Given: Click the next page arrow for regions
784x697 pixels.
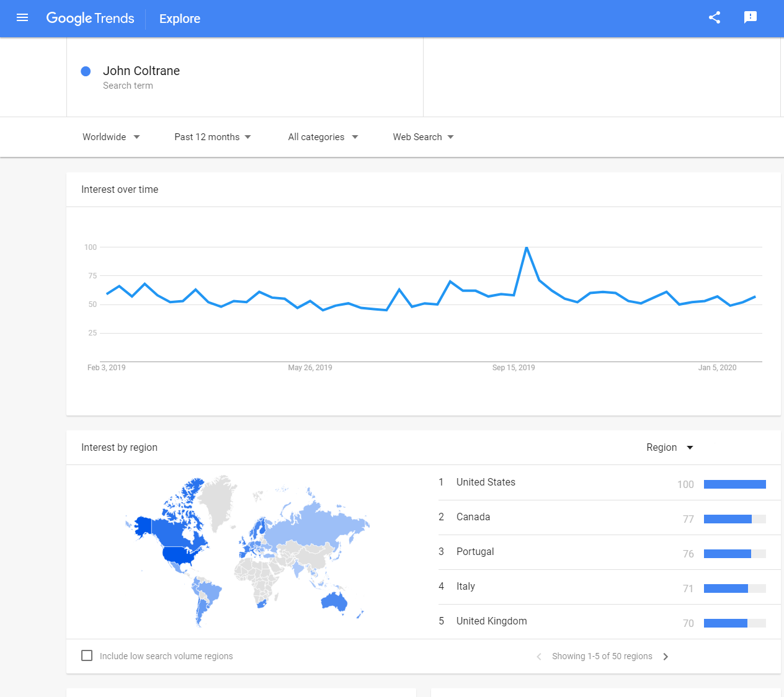Looking at the screenshot, I should (x=666, y=656).
